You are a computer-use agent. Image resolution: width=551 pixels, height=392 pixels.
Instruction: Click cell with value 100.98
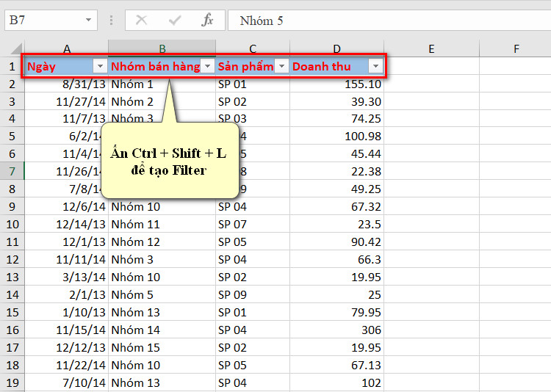[x=336, y=136]
